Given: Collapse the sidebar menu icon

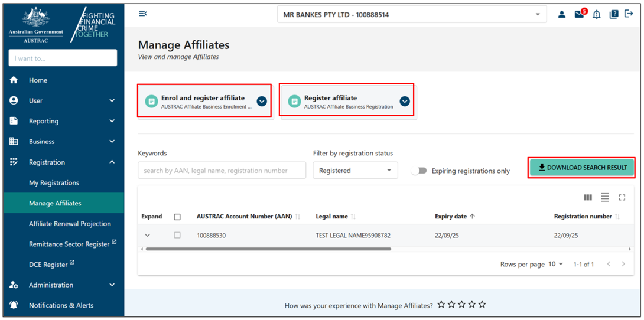Looking at the screenshot, I should (143, 14).
